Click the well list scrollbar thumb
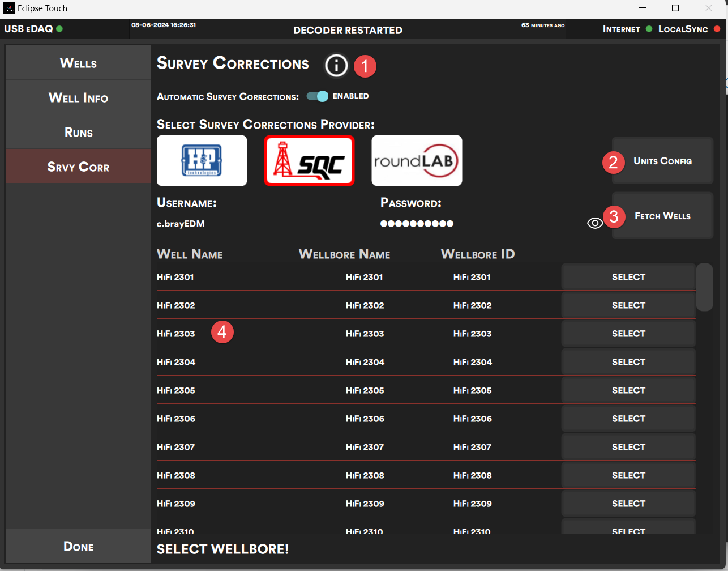 pos(704,287)
